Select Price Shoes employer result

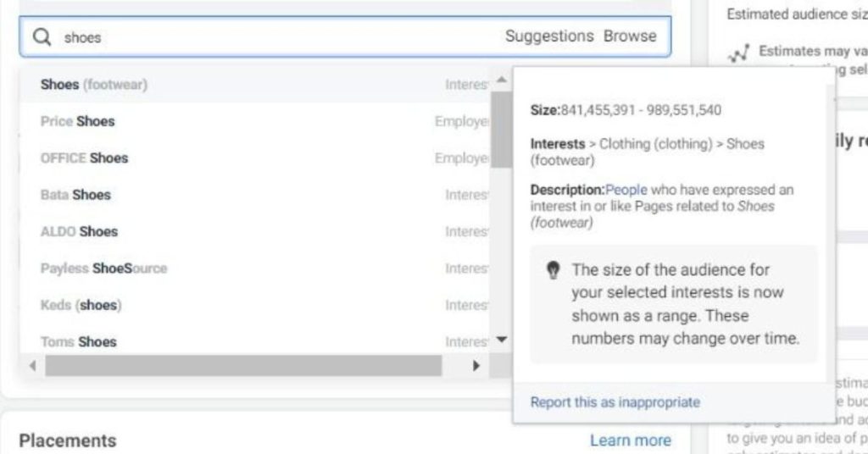click(x=254, y=121)
